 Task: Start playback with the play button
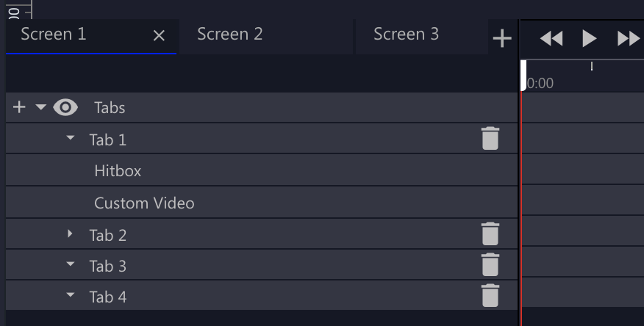(590, 38)
